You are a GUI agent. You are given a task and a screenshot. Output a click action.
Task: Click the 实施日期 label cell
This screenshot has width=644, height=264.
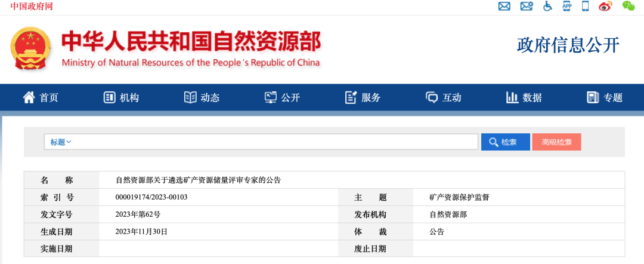(x=61, y=249)
